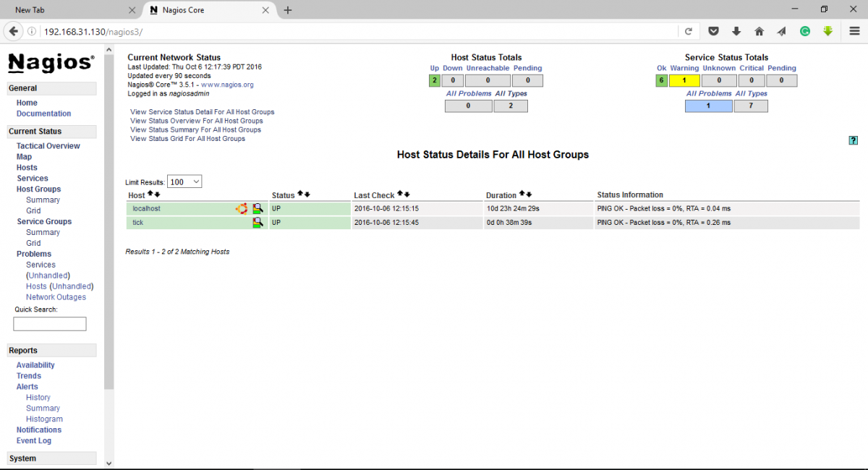
Task: Go to Services under Current Status
Action: click(x=33, y=179)
